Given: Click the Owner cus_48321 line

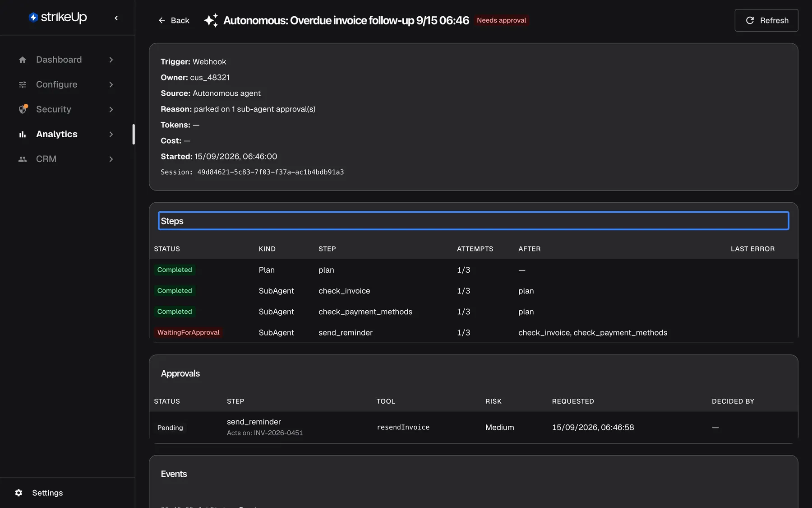Looking at the screenshot, I should pyautogui.click(x=195, y=77).
